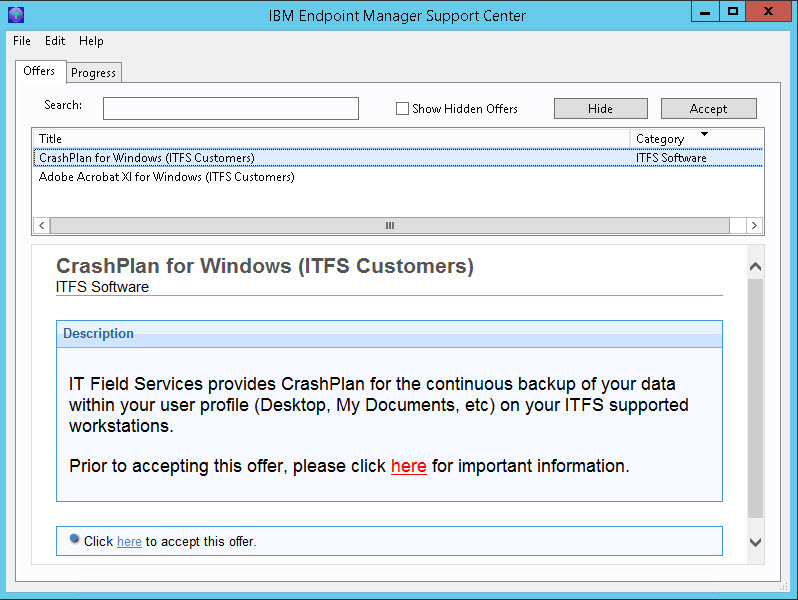Click the Accept button
The height and width of the screenshot is (600, 798).
708,108
